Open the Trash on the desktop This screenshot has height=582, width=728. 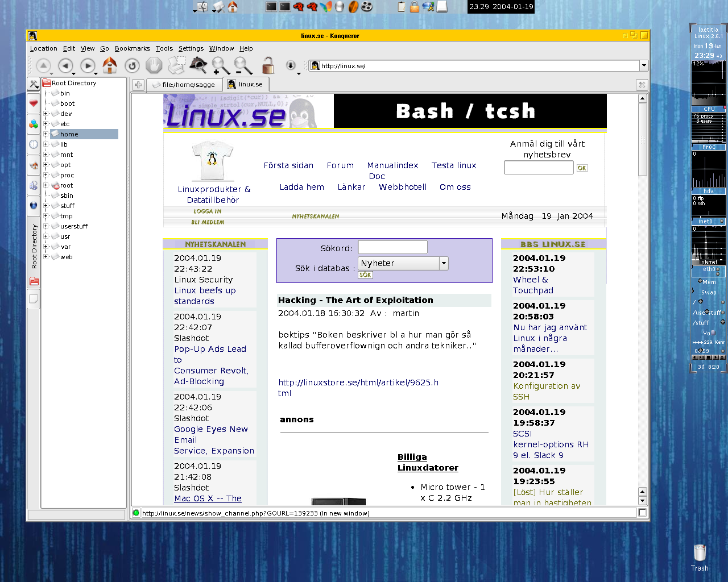pyautogui.click(x=700, y=557)
